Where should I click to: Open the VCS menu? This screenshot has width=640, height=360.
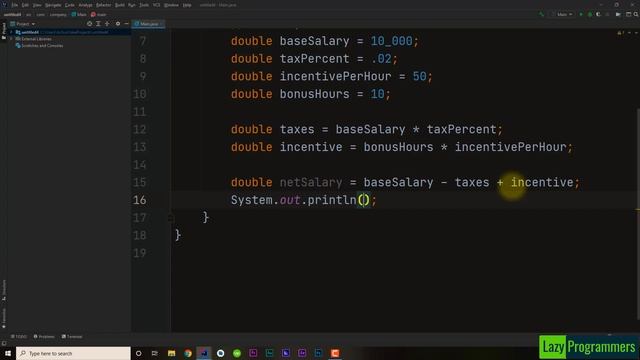(156, 5)
